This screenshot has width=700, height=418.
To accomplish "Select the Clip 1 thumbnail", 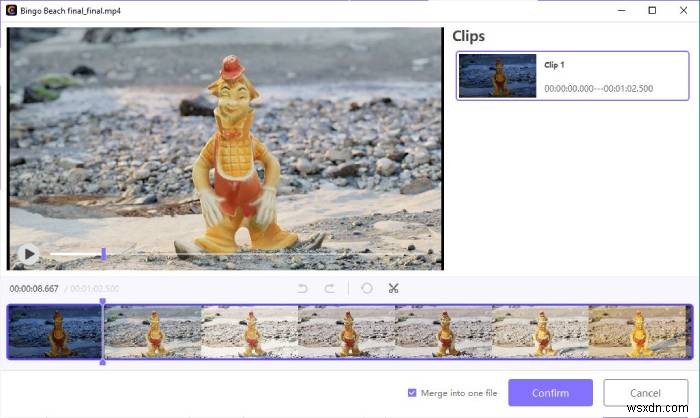I will (x=497, y=76).
